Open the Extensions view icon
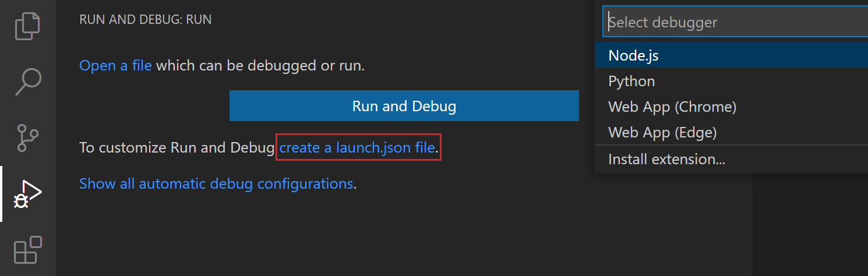The height and width of the screenshot is (276, 868). tap(28, 250)
